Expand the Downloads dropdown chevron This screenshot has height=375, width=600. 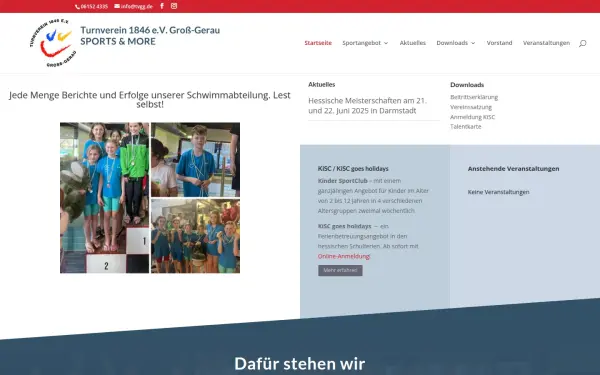(x=473, y=43)
